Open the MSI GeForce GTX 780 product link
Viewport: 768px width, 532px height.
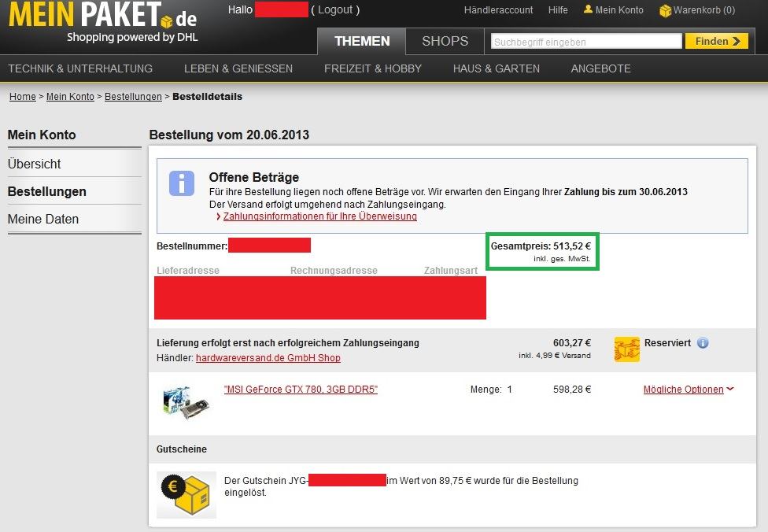(301, 390)
